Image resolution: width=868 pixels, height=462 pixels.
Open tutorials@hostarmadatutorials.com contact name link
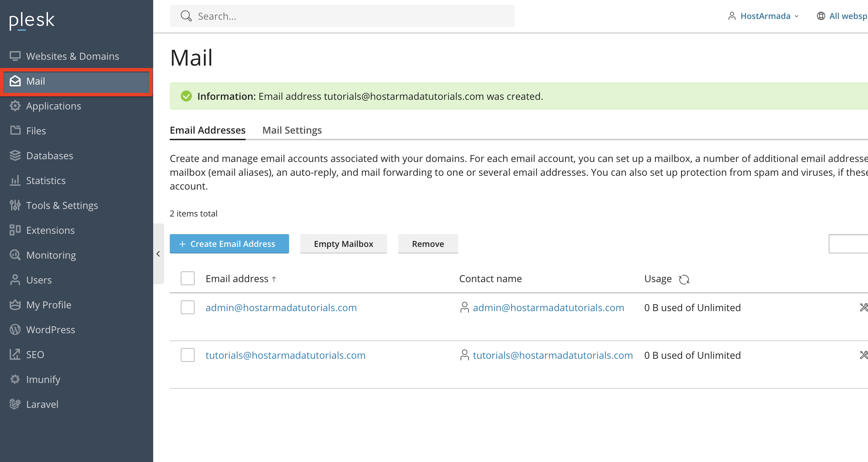point(553,355)
